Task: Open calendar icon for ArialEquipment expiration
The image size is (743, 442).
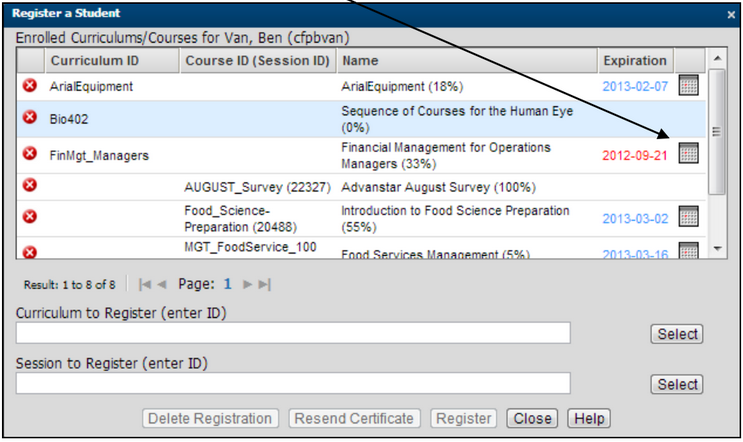Action: click(x=689, y=85)
